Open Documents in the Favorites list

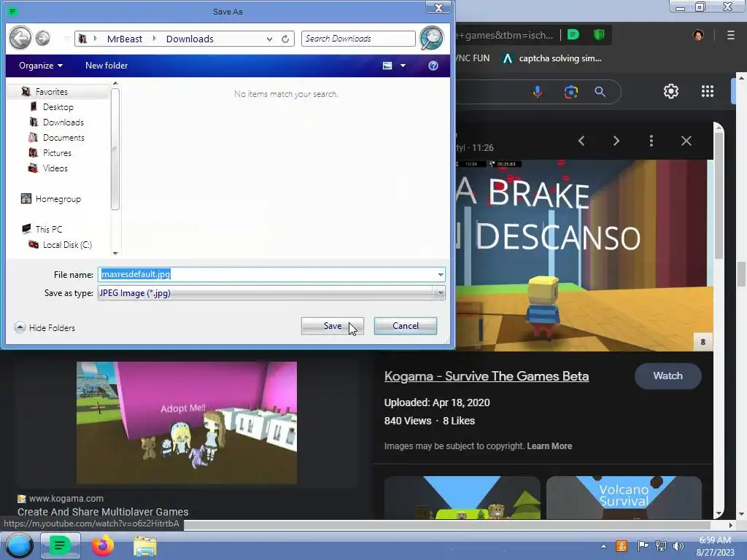[63, 138]
